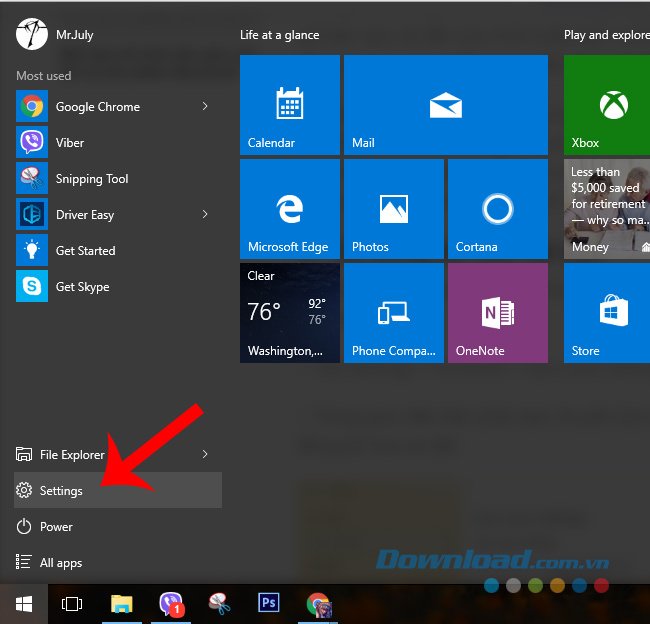
Task: Launch the OneNote tile
Action: 497,313
